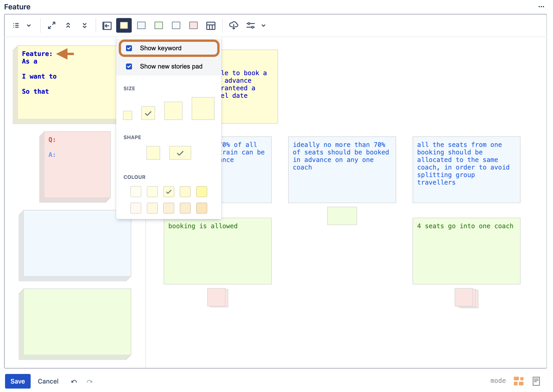
Task: Click the blank blue rules pad
Action: pos(75,246)
